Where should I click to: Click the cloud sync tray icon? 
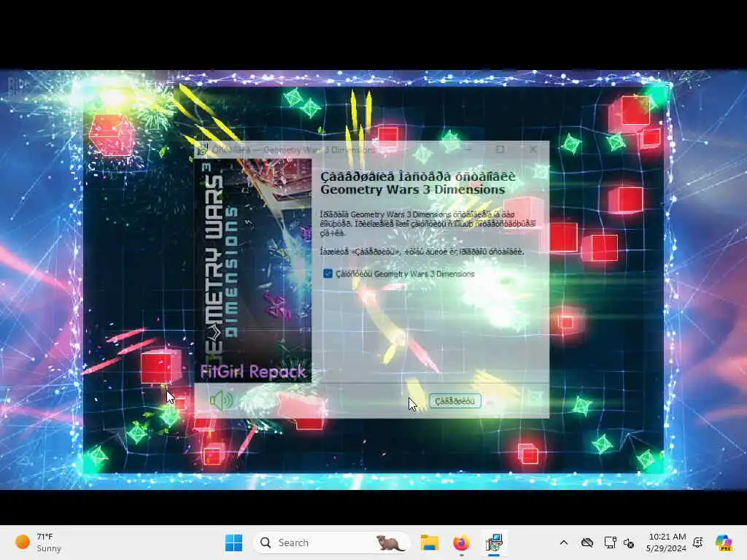click(587, 542)
